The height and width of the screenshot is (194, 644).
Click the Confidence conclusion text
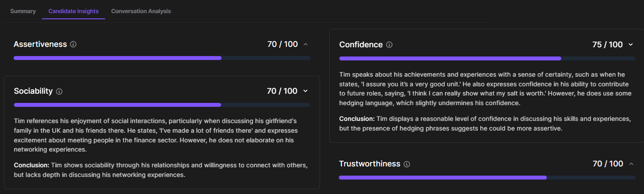[485, 124]
